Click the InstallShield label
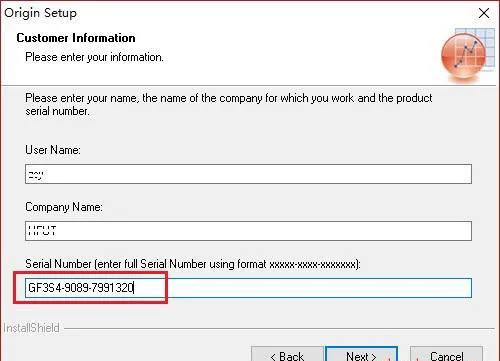The width and height of the screenshot is (500, 361). point(31,328)
